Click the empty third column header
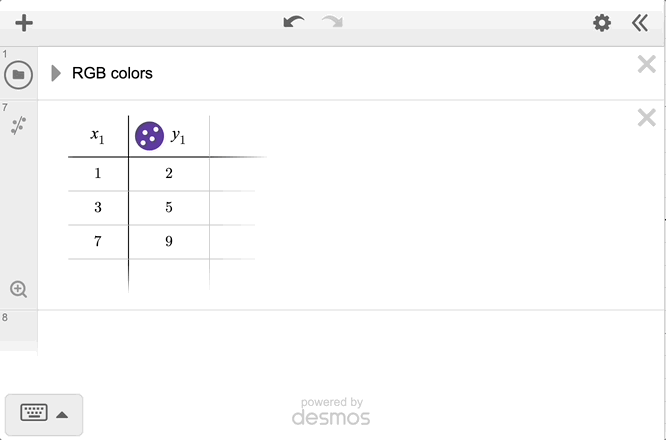This screenshot has height=440, width=666. click(x=232, y=136)
